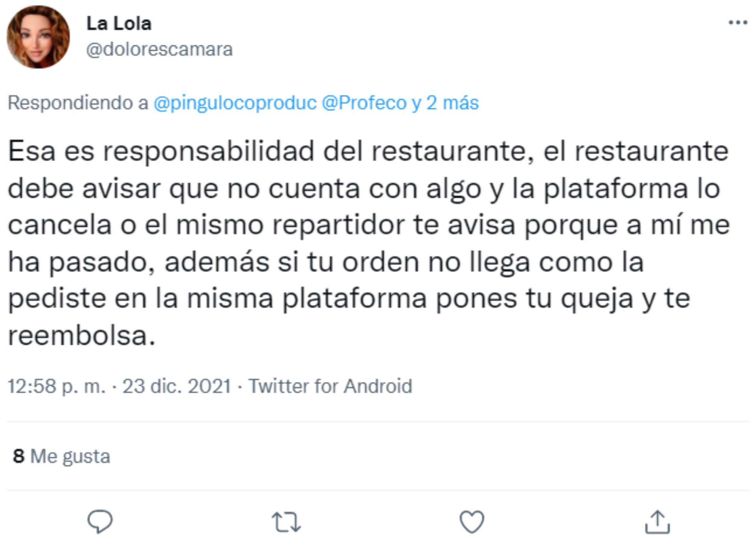
Task: Like the tweet with the heart icon
Action: pos(472,522)
